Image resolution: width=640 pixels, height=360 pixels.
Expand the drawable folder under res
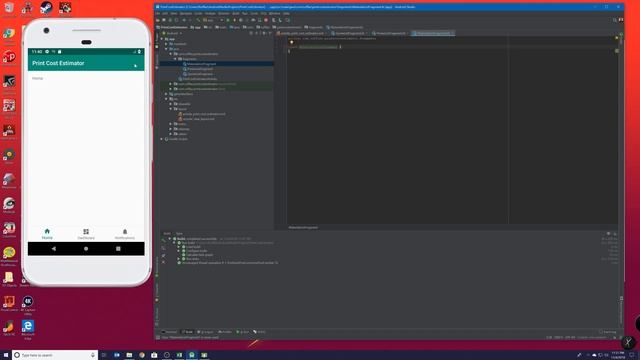pos(171,104)
